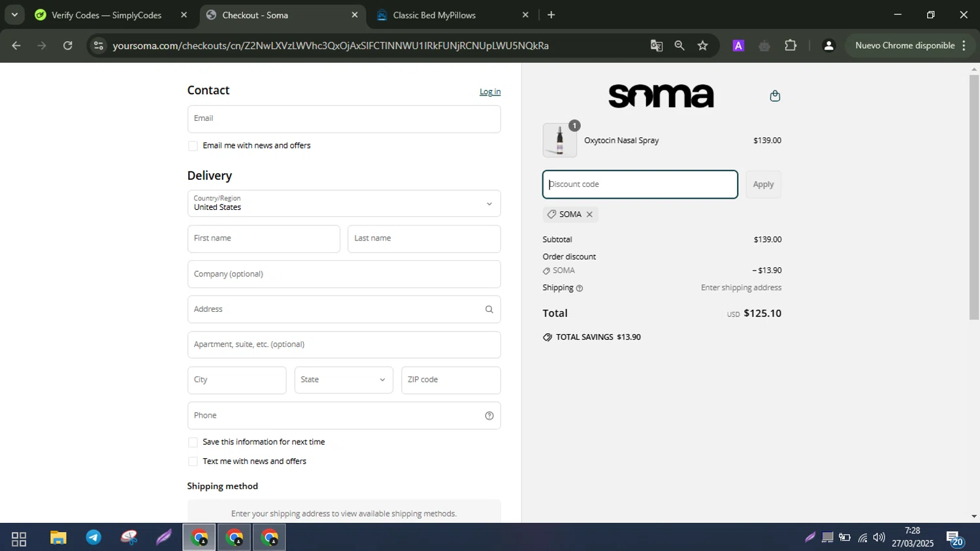980x551 pixels.
Task: Reload the page with the refresh icon
Action: tap(68, 46)
